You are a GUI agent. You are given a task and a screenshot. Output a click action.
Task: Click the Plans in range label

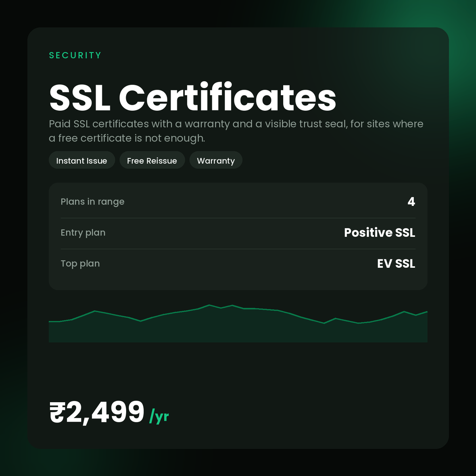[92, 202]
